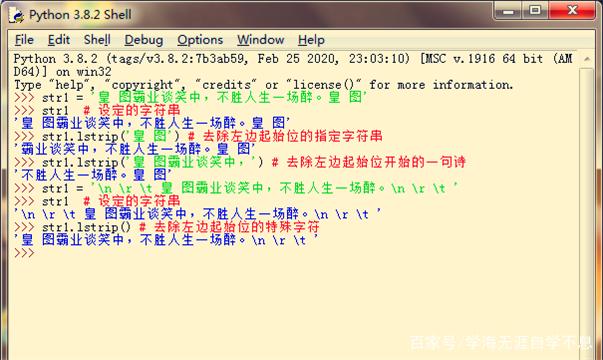This screenshot has height=360, width=603.
Task: Close the Python 3.8.2 Shell window
Action: [572, 11]
